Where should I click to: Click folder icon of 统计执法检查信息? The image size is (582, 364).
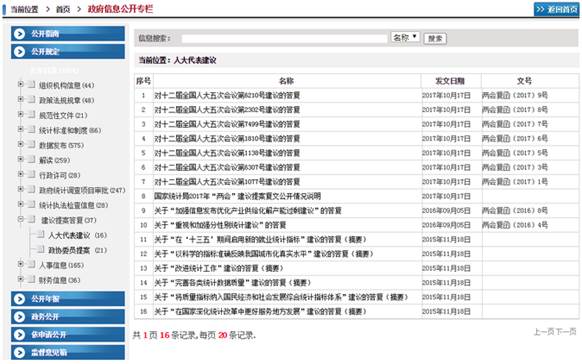31,204
